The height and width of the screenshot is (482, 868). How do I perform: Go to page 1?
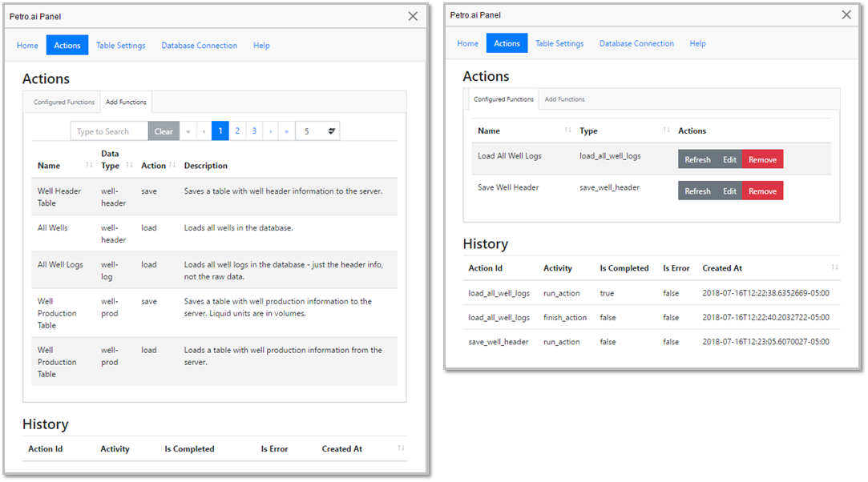220,131
